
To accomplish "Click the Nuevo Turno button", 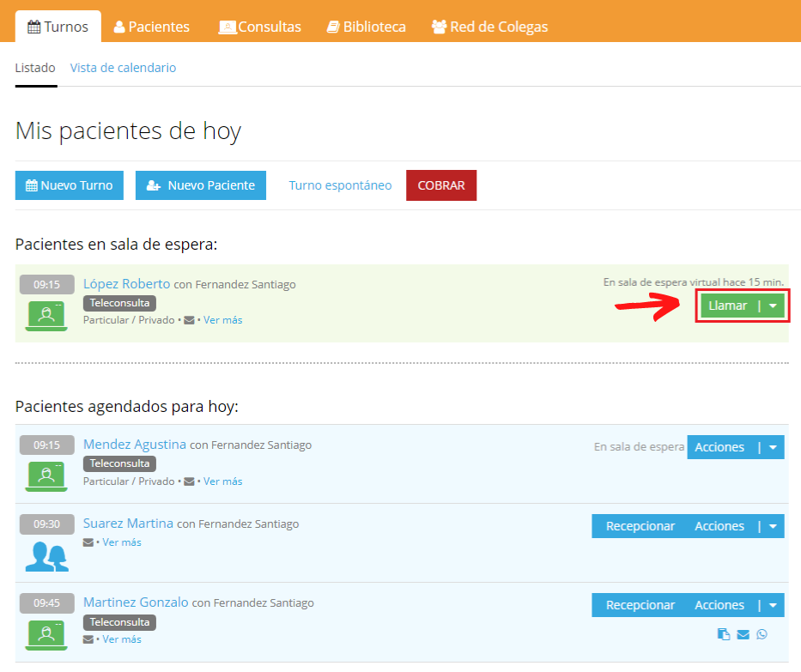I will point(70,185).
